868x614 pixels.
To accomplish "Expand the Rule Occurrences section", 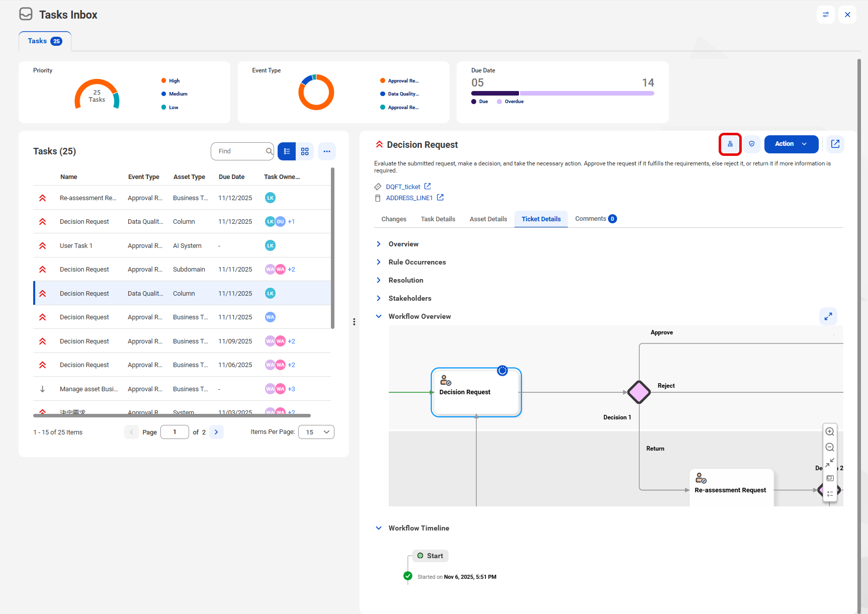I will pyautogui.click(x=379, y=262).
